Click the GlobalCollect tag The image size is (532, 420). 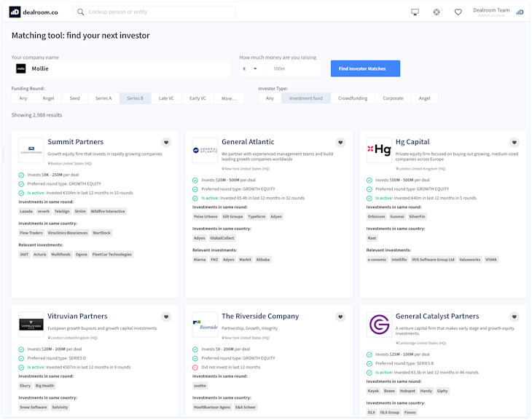pos(222,238)
